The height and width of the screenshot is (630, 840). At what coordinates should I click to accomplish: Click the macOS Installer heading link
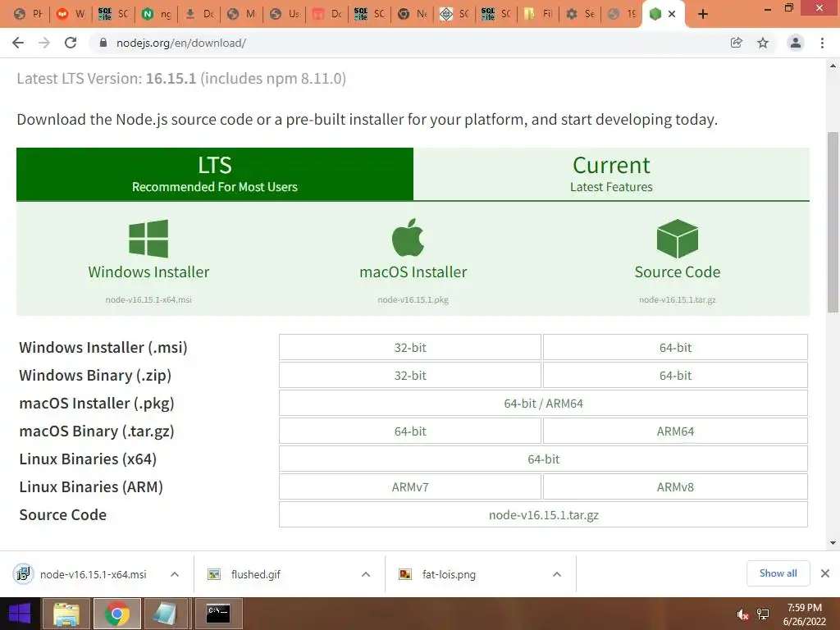pos(413,272)
